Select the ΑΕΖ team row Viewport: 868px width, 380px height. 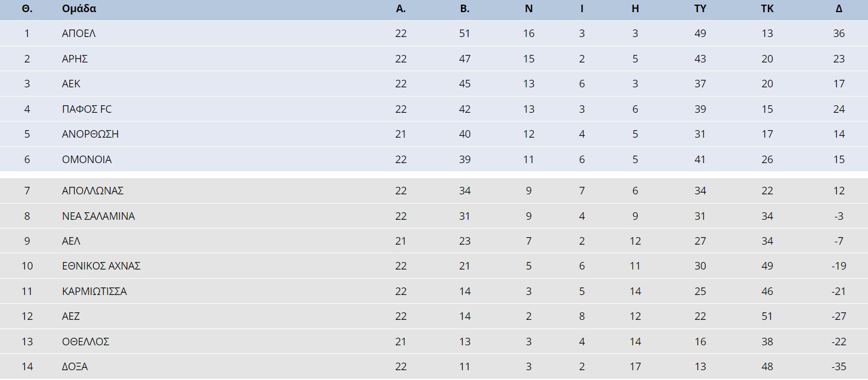[x=434, y=316]
